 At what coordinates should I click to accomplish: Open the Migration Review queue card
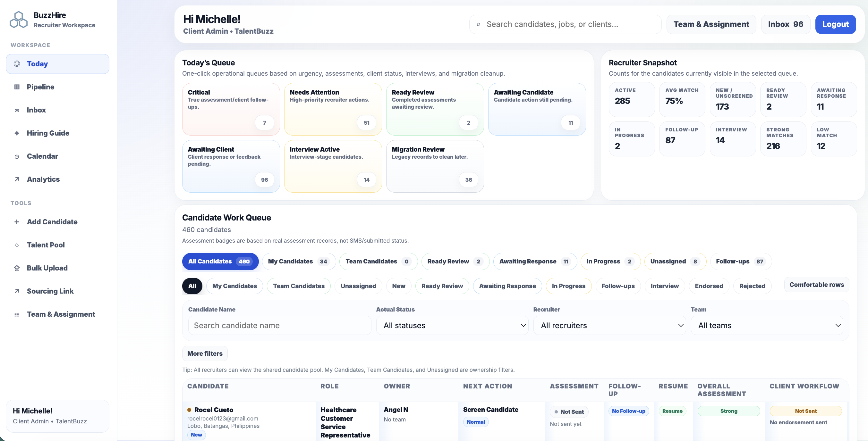(x=435, y=166)
